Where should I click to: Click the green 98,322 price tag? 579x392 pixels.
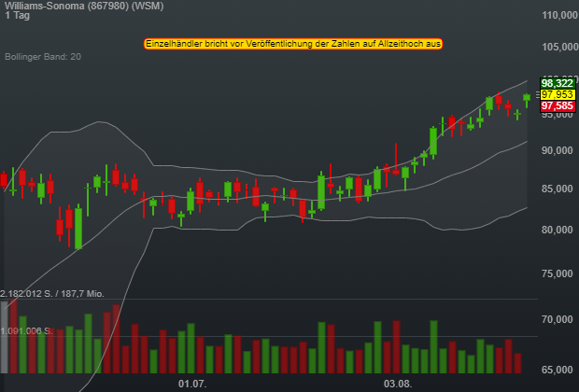[558, 83]
